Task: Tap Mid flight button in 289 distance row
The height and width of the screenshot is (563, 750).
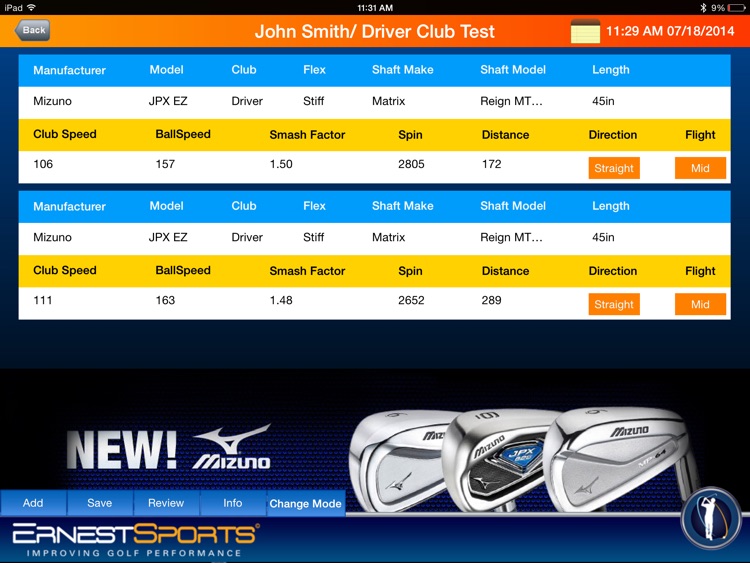Action: pos(700,304)
